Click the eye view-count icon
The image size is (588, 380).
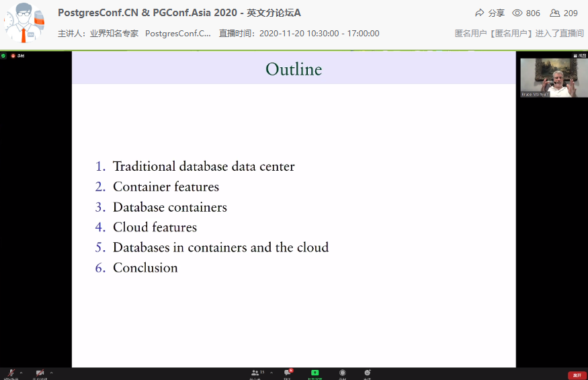[517, 13]
